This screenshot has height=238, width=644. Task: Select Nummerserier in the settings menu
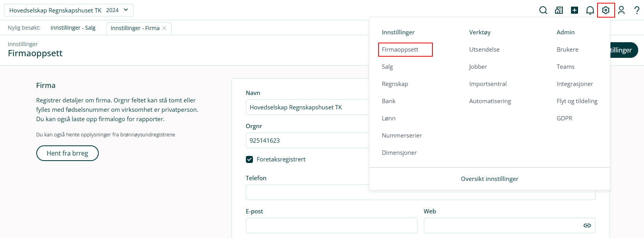[402, 136]
